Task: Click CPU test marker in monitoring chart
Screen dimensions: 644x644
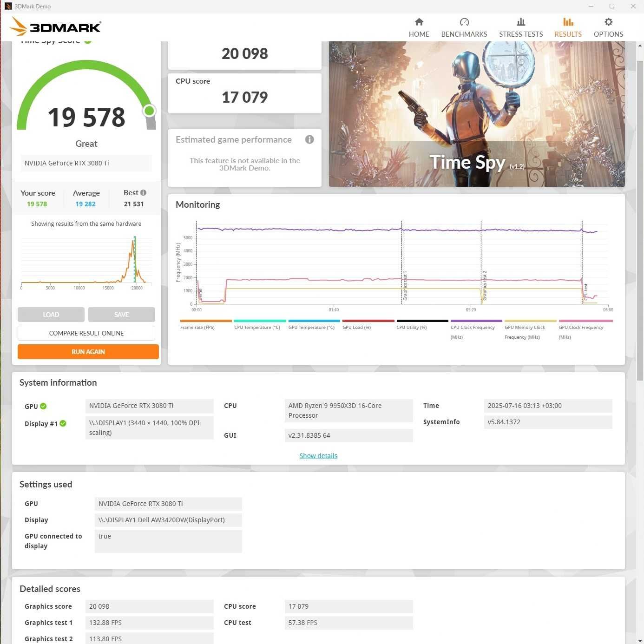Action: (585, 292)
